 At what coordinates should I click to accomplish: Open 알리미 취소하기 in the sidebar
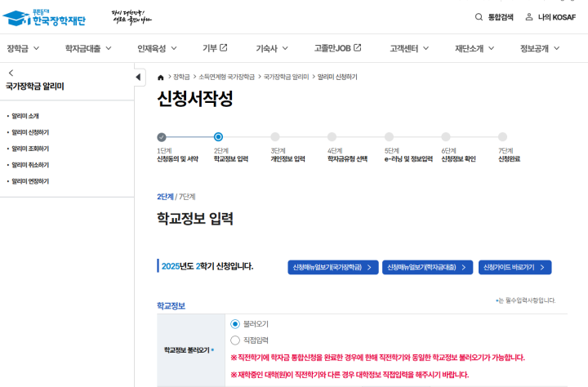tap(30, 165)
